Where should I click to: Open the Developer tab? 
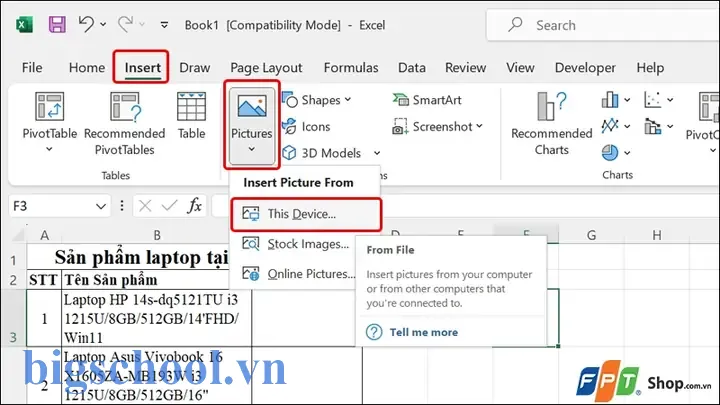click(x=585, y=68)
